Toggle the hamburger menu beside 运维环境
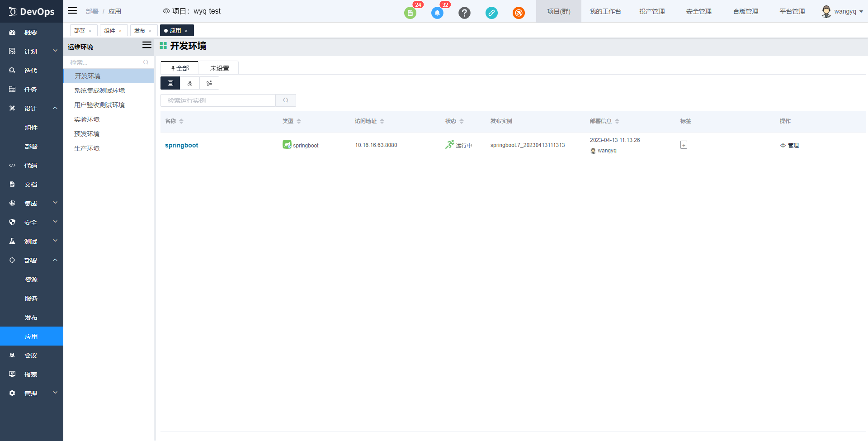The image size is (868, 441). tap(146, 45)
